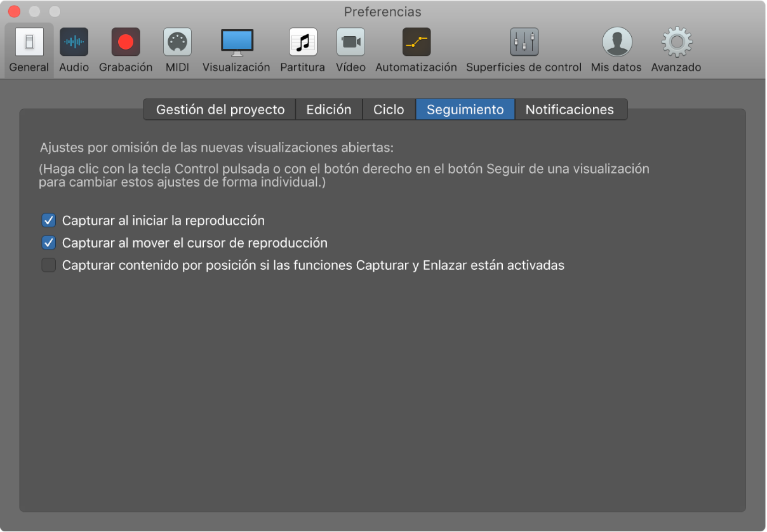The height and width of the screenshot is (532, 767).
Task: Select the Seguimiento tab
Action: (465, 109)
